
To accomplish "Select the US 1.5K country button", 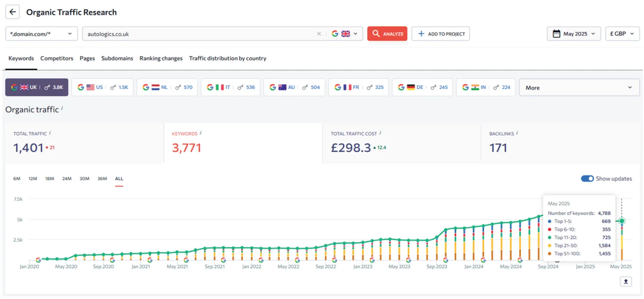I will click(102, 87).
